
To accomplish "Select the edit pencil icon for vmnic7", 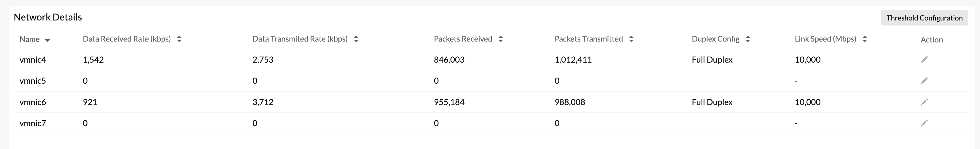I will (x=924, y=123).
